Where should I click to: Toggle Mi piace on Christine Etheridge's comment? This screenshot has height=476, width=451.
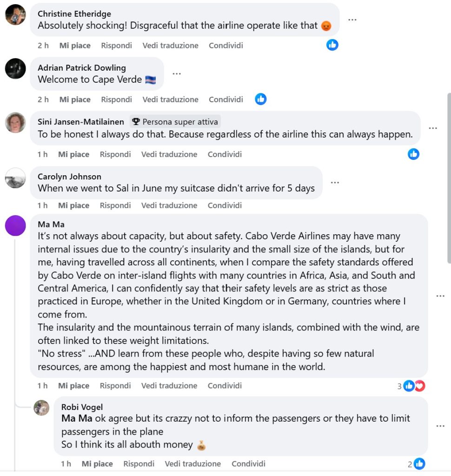point(75,46)
